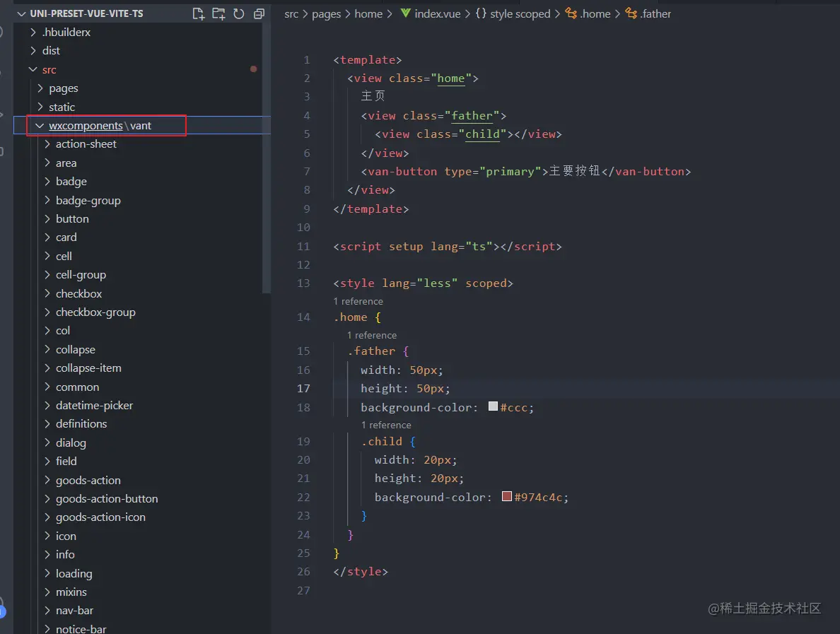Image resolution: width=840 pixels, height=634 pixels.
Task: Collapse the wxcomponents\vant folder
Action: click(40, 125)
